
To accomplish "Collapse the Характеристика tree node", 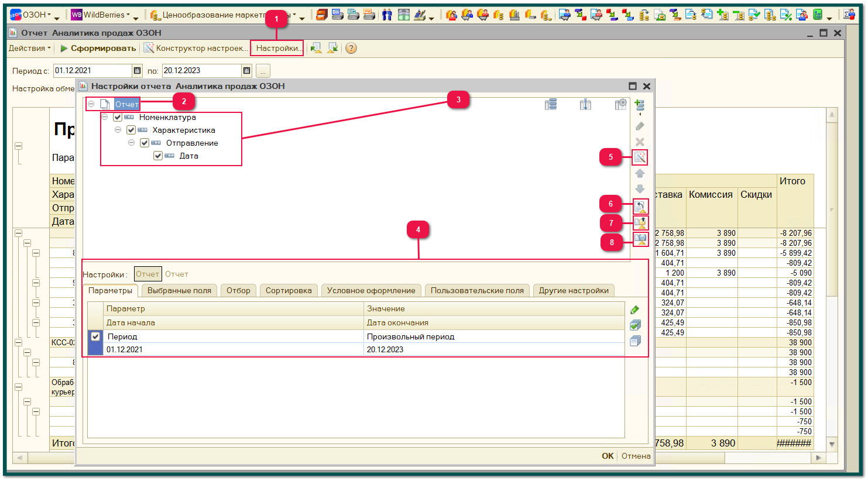I will coord(118,130).
